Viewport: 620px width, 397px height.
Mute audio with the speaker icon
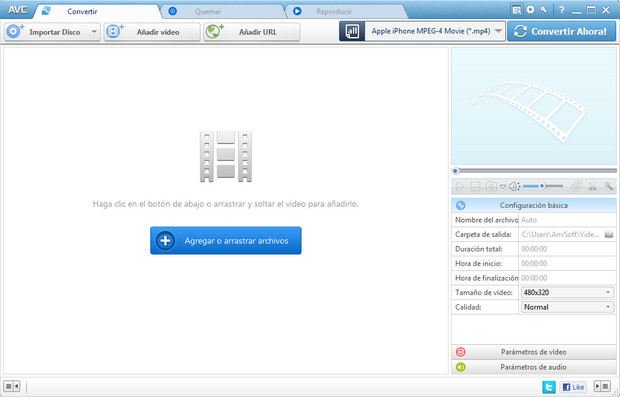[x=514, y=186]
